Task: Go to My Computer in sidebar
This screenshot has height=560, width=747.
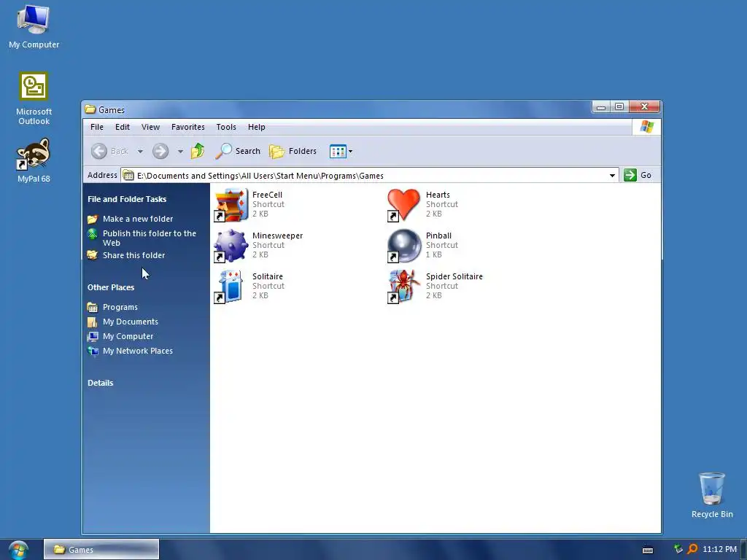Action: (x=128, y=336)
